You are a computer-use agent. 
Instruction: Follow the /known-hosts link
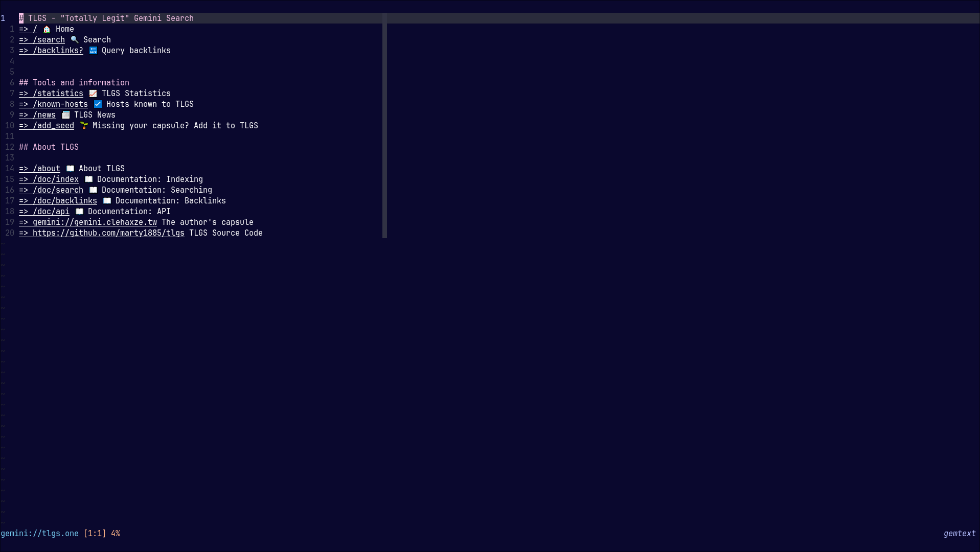tap(53, 104)
